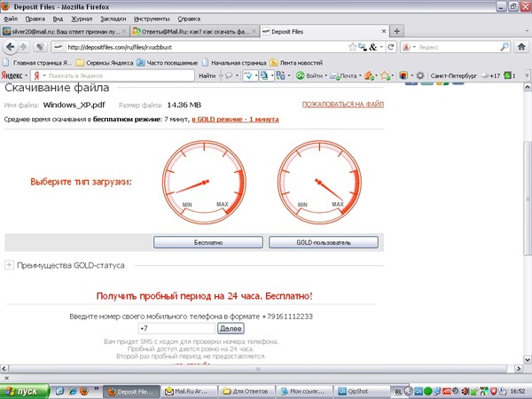Click the RL language indicator in taskbar

pos(397,392)
